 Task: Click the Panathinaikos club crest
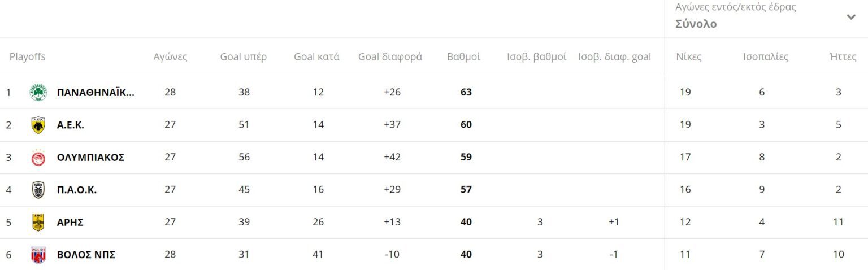click(x=38, y=93)
